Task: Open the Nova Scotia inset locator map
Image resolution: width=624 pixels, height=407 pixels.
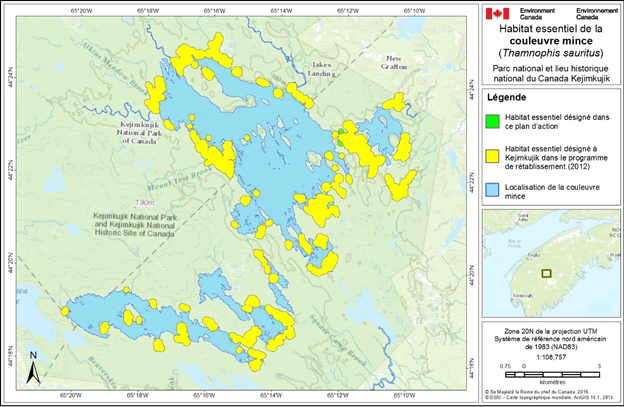Action: pyautogui.click(x=549, y=263)
